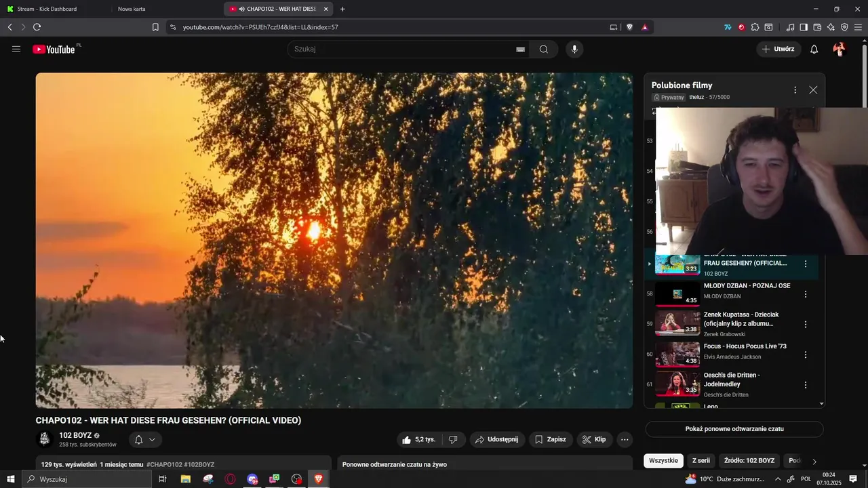Select the Źródło: 102 BOYZ filter chip

749,460
